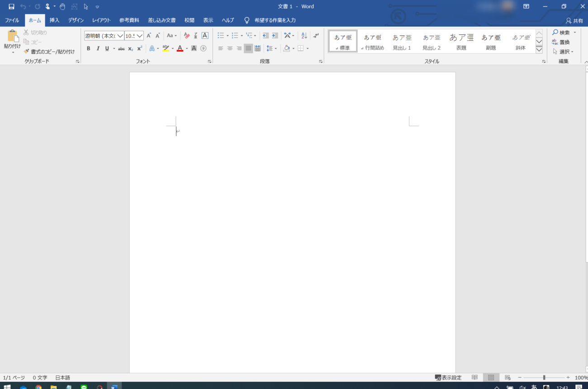Image resolution: width=588 pixels, height=389 pixels.
Task: Click the format painter 書式のコピー/貼り付け
Action: click(x=49, y=52)
